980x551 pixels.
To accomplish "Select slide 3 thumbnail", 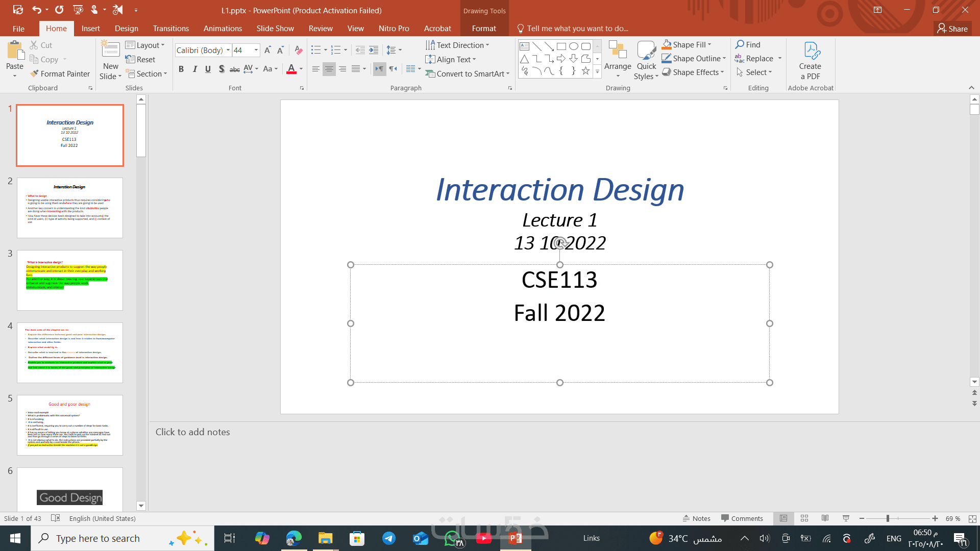I will [x=70, y=280].
